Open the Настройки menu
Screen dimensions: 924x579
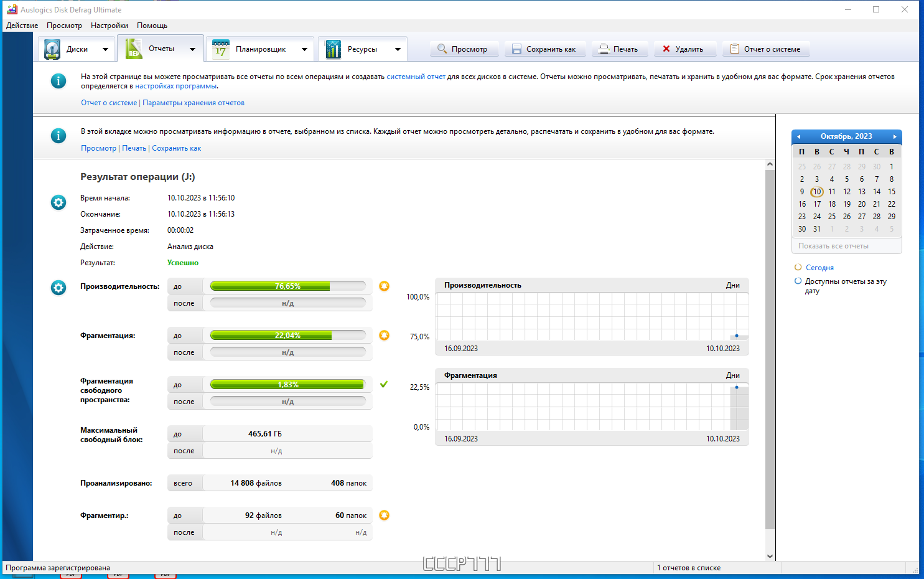pos(110,26)
